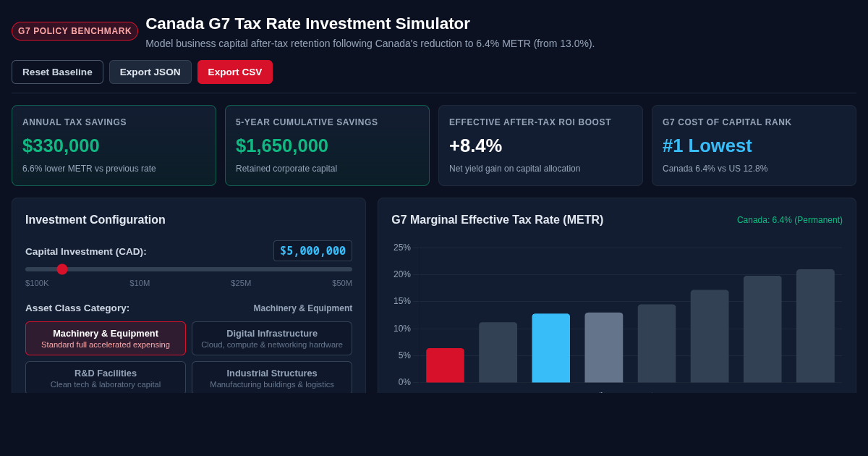Click 'Capital Investment (CAD):' label
This screenshot has width=868, height=456.
[x=86, y=252]
